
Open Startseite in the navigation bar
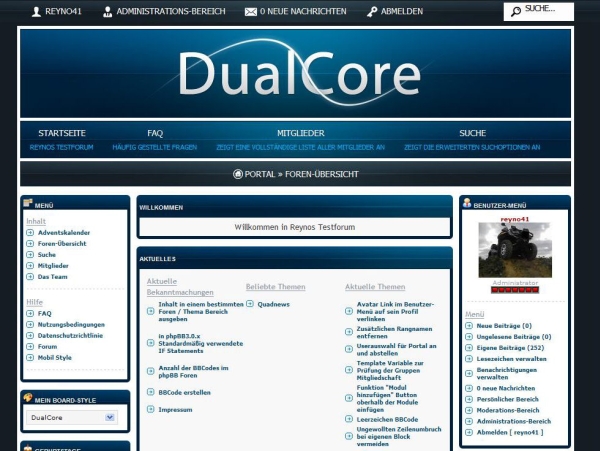(62, 133)
